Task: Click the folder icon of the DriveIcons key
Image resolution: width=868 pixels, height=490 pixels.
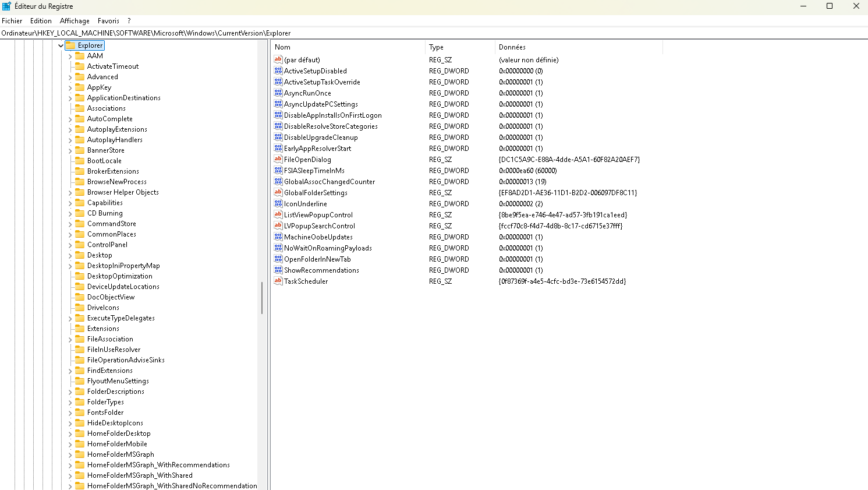Action: click(80, 307)
